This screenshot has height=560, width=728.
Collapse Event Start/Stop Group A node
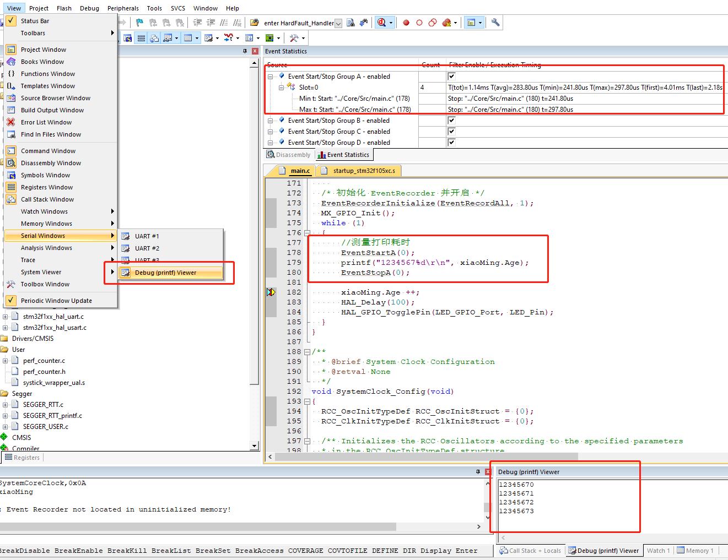click(270, 77)
